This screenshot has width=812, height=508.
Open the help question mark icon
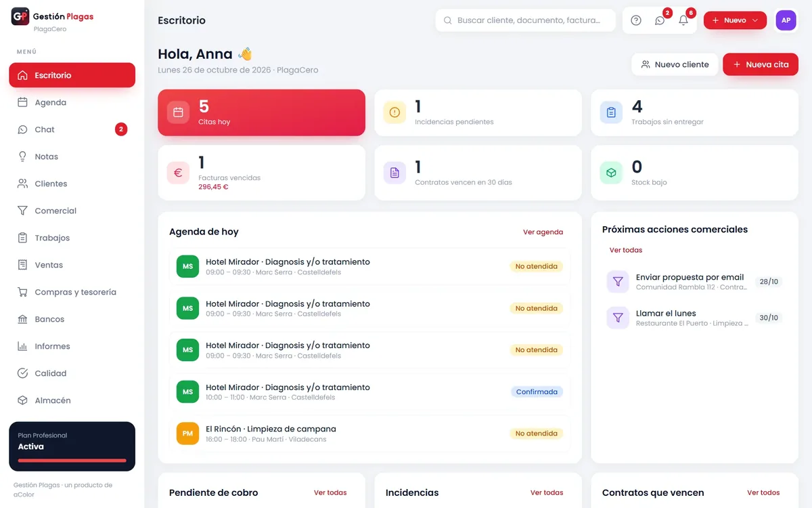point(636,20)
